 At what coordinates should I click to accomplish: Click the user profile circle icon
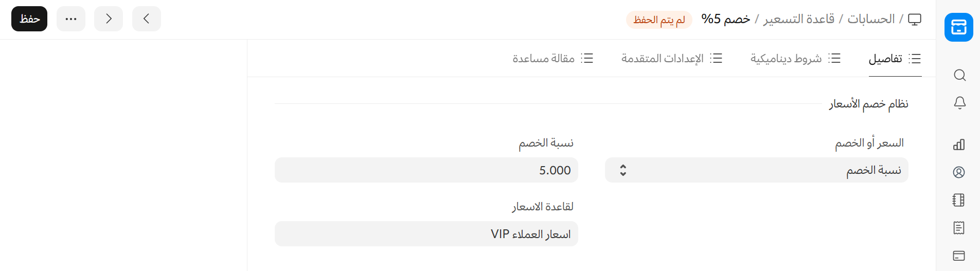(x=959, y=172)
